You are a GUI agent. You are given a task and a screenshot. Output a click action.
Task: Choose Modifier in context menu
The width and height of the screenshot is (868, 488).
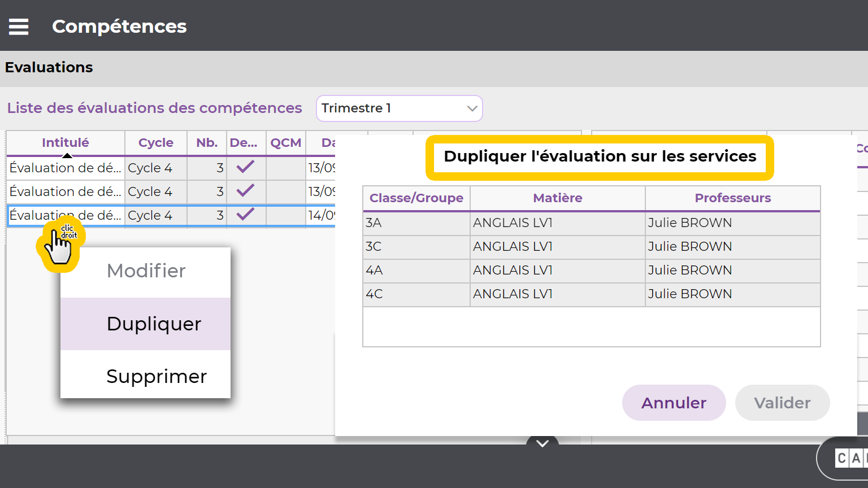point(146,271)
